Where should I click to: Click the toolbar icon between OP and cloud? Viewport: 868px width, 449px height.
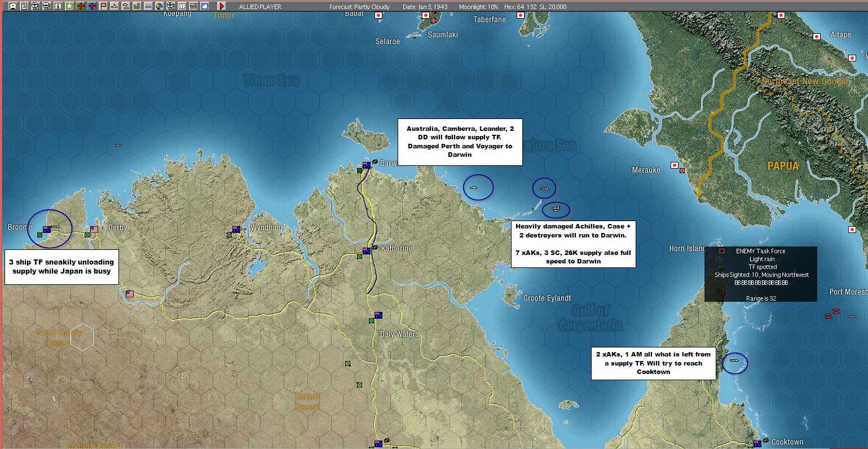tap(193, 6)
